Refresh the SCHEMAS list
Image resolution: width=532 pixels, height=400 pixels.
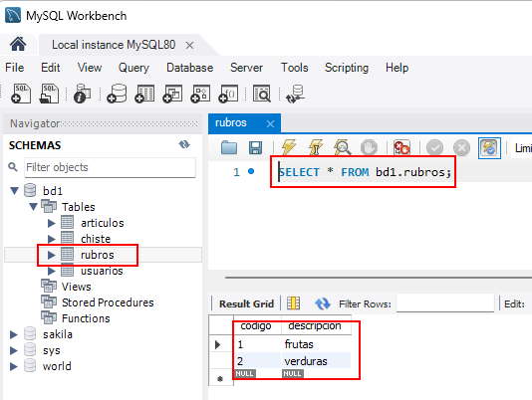point(184,144)
